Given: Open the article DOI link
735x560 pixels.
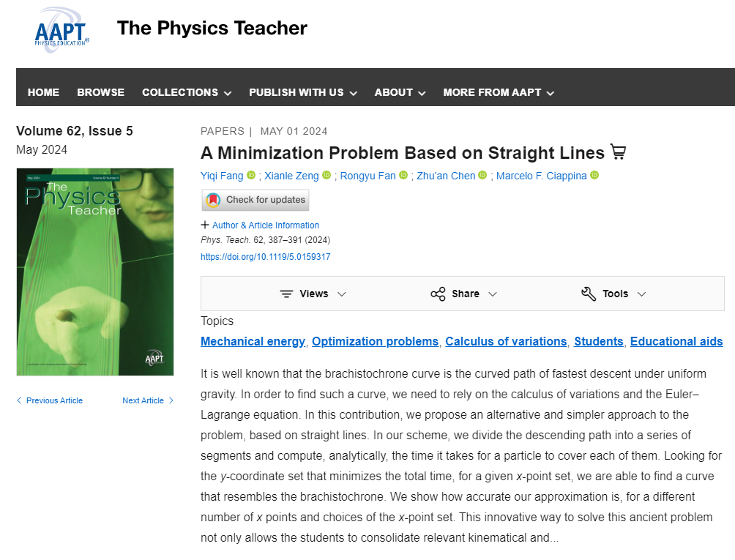Looking at the screenshot, I should (265, 257).
